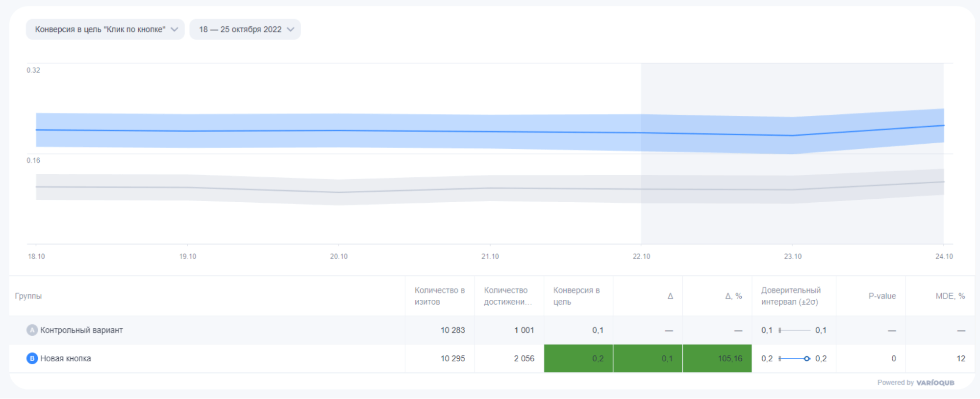
Task: Click the 21.10 axis date label
Action: point(490,256)
